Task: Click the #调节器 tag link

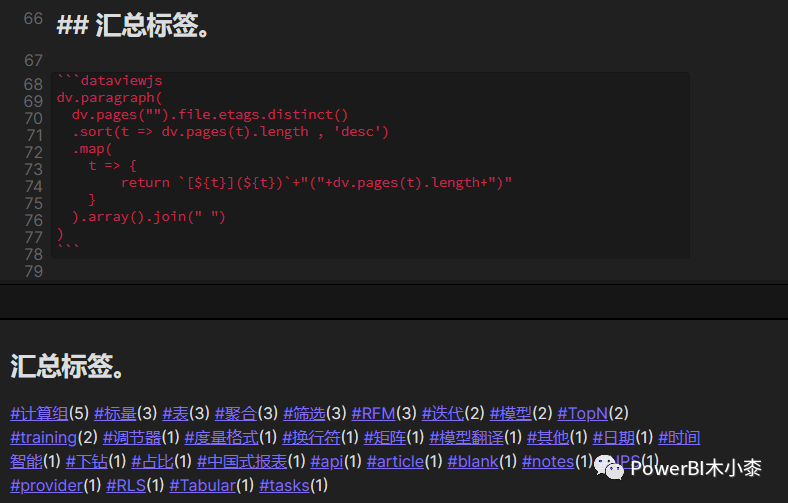Action: click(x=132, y=438)
